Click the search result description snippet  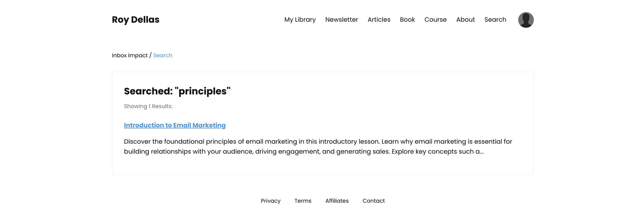click(x=312, y=146)
